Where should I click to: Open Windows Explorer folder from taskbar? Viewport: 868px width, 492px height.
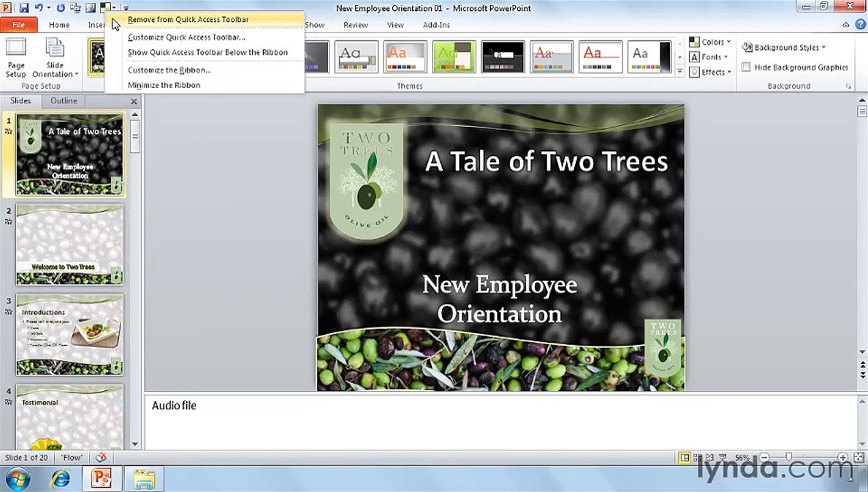click(144, 479)
